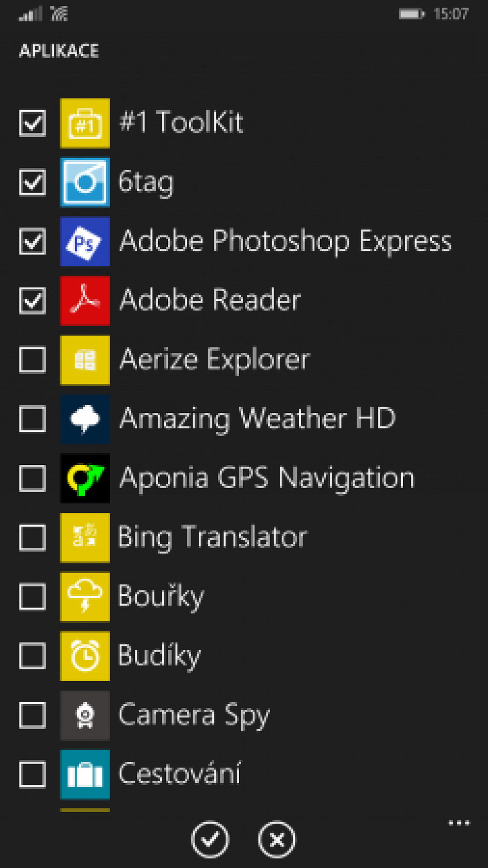Tap the 6tag app icon
The image size is (488, 868).
(x=85, y=183)
